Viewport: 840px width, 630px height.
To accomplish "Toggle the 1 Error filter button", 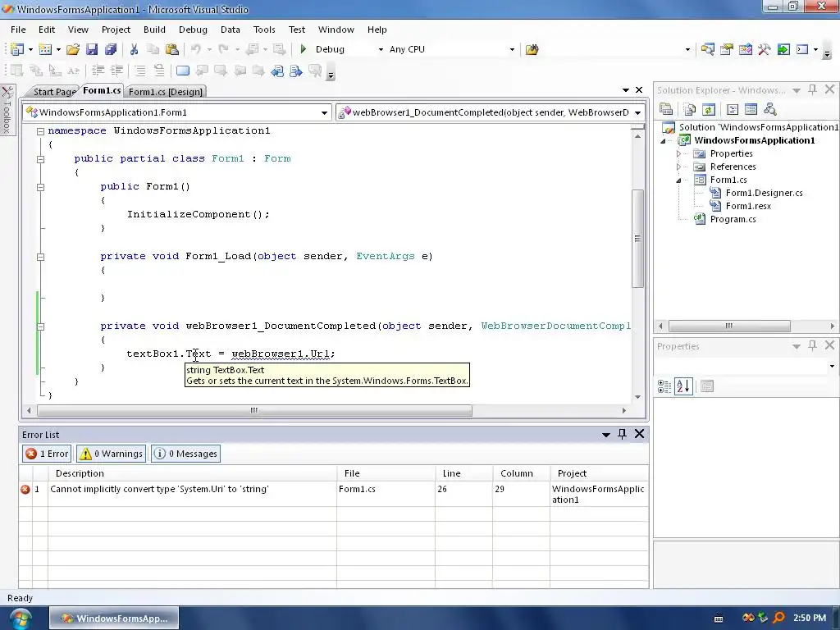I will tap(47, 454).
